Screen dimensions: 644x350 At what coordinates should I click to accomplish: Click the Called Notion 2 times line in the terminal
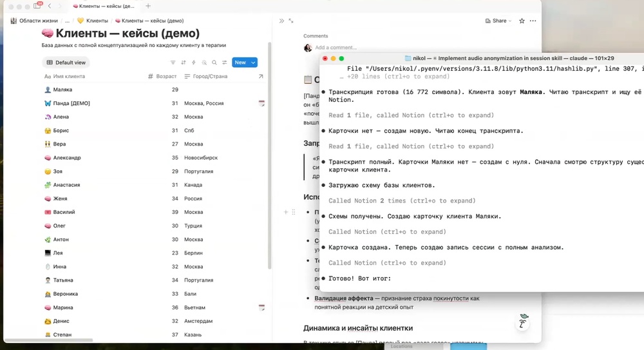[x=402, y=200]
